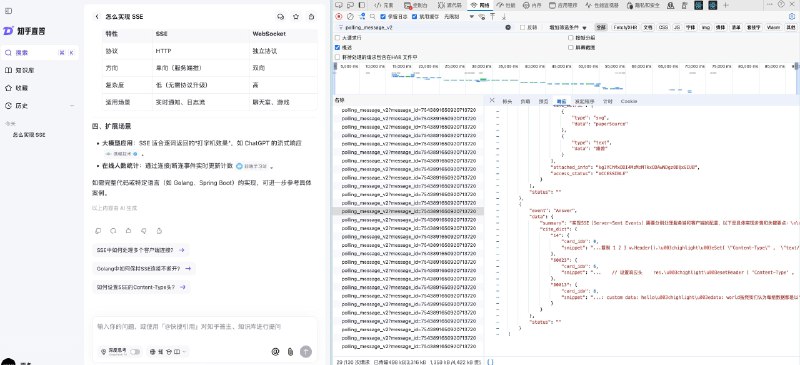Open the Cookie request details tab
The width and height of the screenshot is (800, 365).
[x=629, y=101]
